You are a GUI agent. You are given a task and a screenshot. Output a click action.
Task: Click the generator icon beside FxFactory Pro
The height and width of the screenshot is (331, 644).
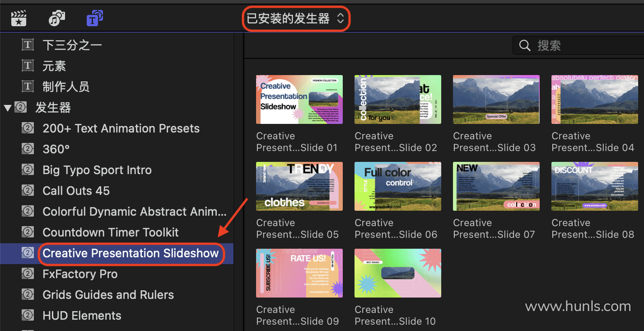[x=28, y=274]
